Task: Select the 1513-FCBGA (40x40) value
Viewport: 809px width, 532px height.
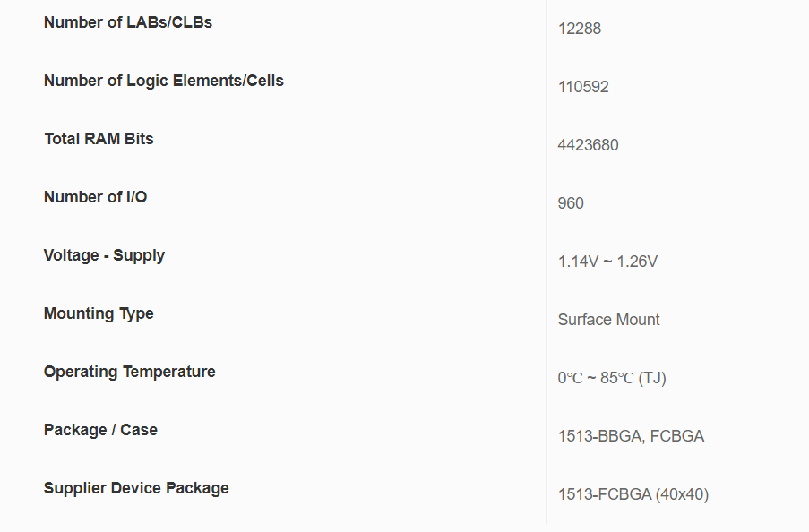Action: click(x=633, y=494)
